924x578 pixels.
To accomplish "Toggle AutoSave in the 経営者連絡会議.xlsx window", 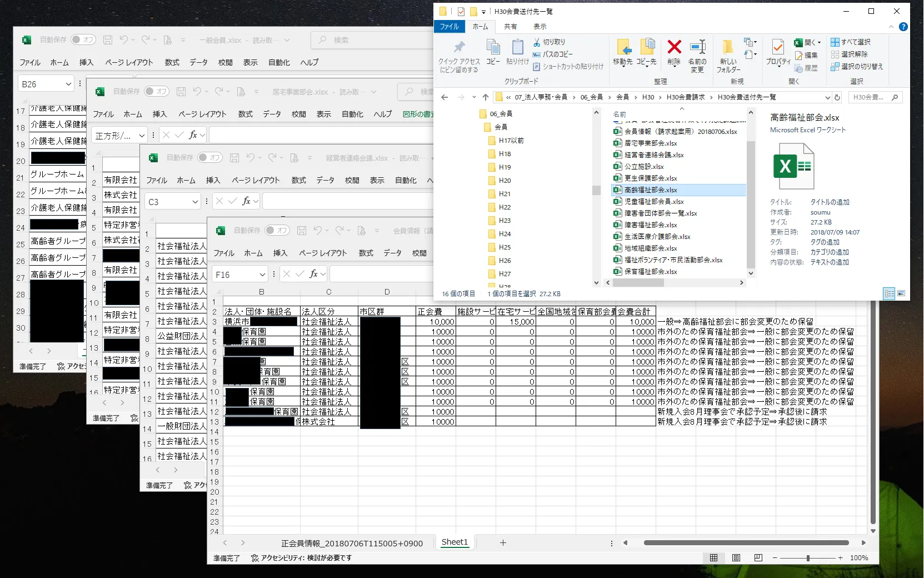I will tap(209, 158).
